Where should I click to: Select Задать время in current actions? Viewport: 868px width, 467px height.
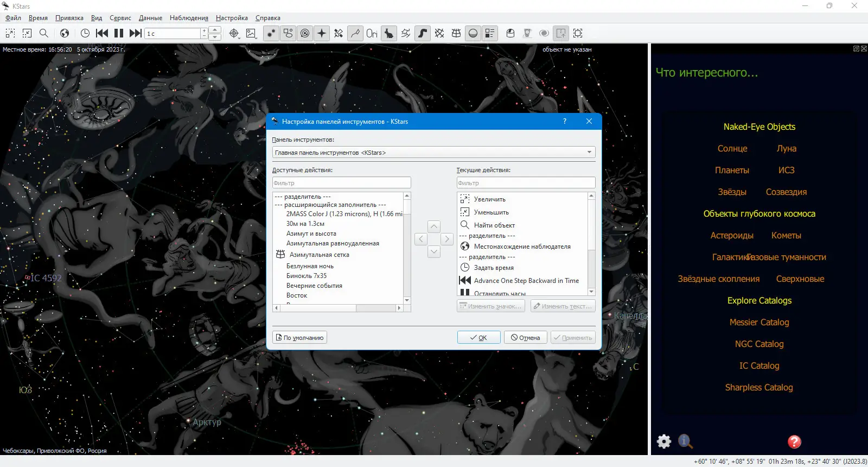494,268
